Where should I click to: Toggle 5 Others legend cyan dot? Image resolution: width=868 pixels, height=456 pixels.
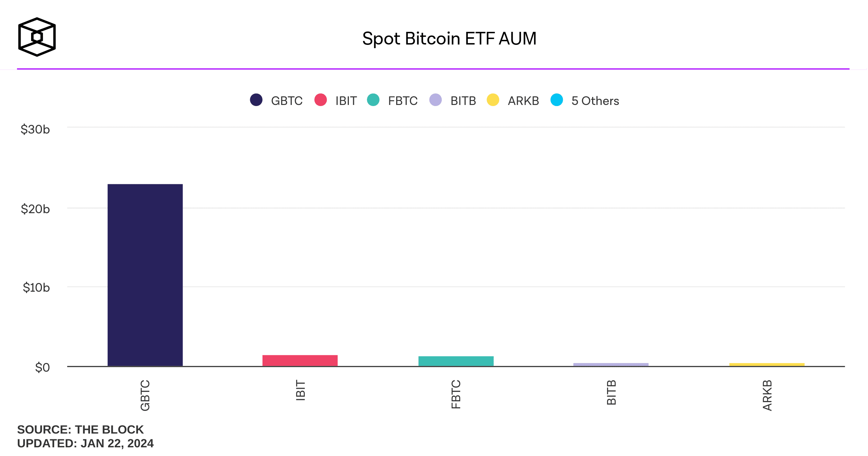click(557, 100)
